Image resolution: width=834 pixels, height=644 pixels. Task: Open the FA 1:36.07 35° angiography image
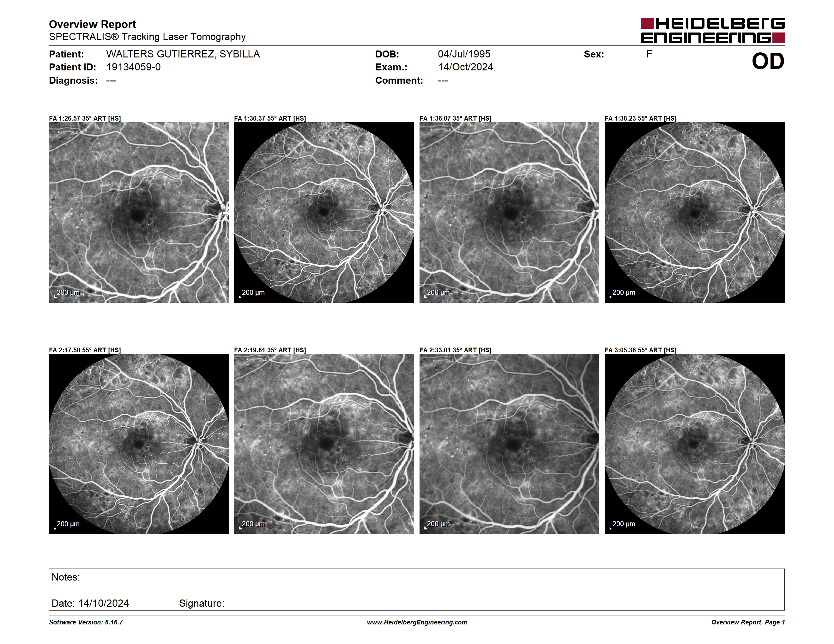click(x=510, y=212)
